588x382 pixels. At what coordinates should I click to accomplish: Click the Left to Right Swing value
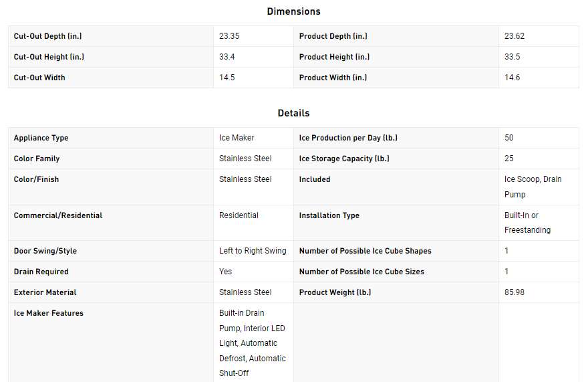pyautogui.click(x=253, y=250)
